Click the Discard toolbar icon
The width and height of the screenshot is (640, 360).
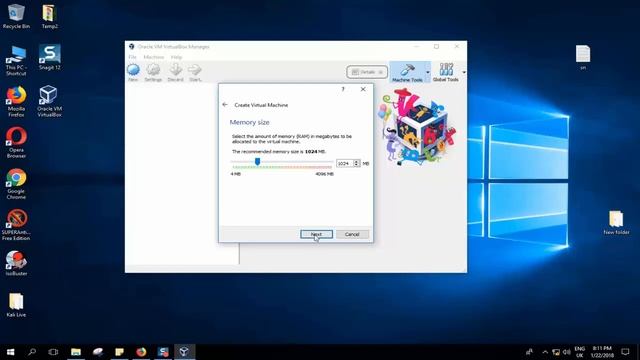click(176, 73)
